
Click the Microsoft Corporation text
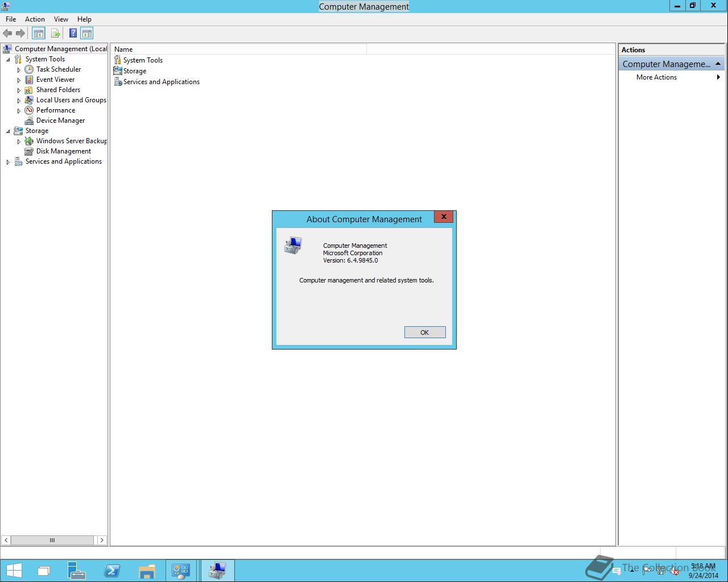353,253
